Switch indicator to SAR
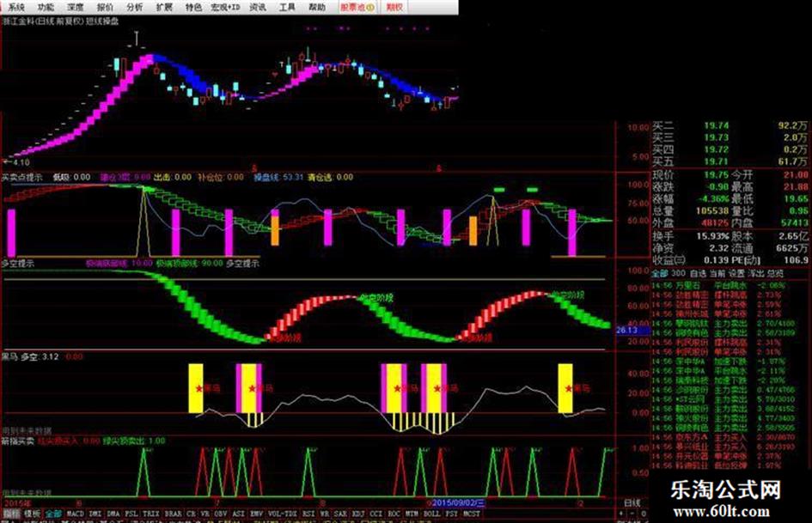Viewport: 812px width, 523px height. (x=340, y=514)
